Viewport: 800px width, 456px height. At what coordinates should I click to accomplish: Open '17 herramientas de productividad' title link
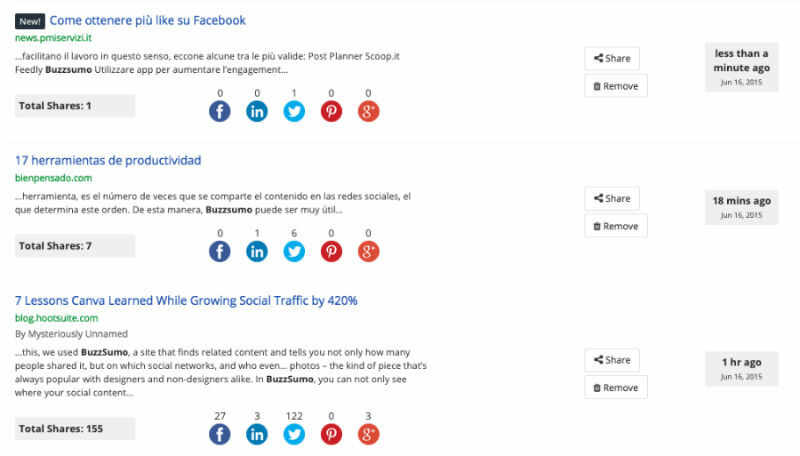[x=108, y=160]
